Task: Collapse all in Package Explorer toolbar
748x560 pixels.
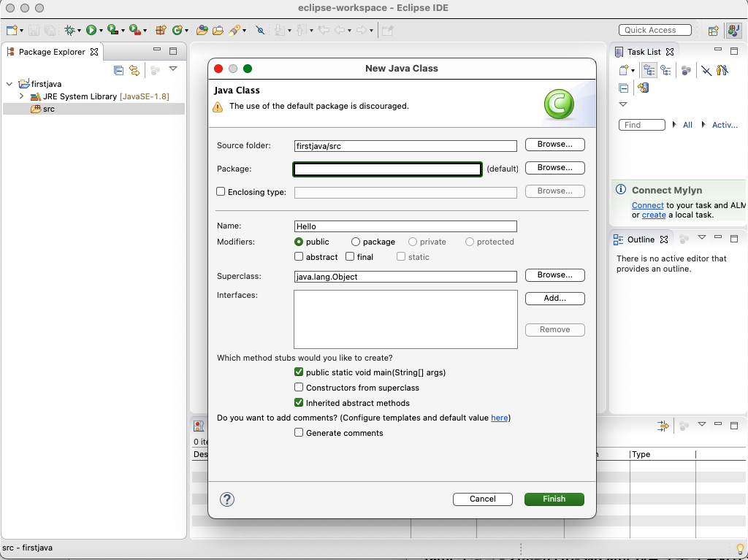Action: click(119, 70)
